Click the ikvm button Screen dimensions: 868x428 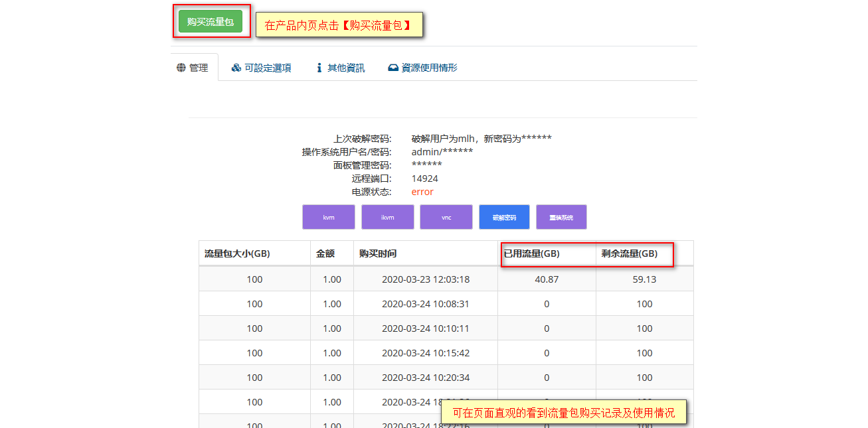[x=388, y=217]
